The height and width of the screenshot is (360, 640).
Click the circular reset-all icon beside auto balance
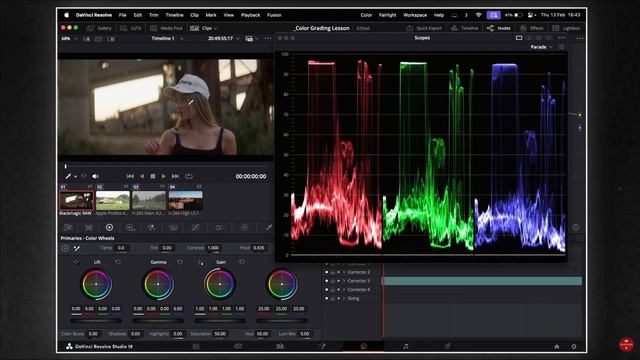click(65, 248)
